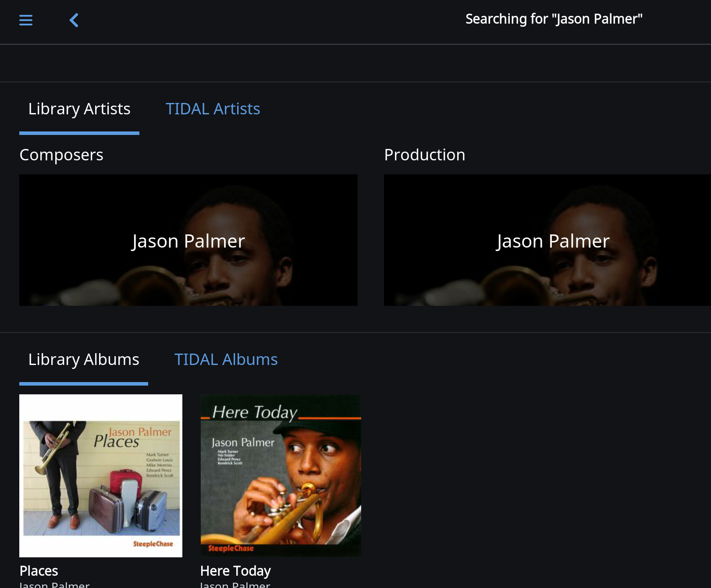
Task: Select the TIDAL Albums tab
Action: pyautogui.click(x=226, y=359)
